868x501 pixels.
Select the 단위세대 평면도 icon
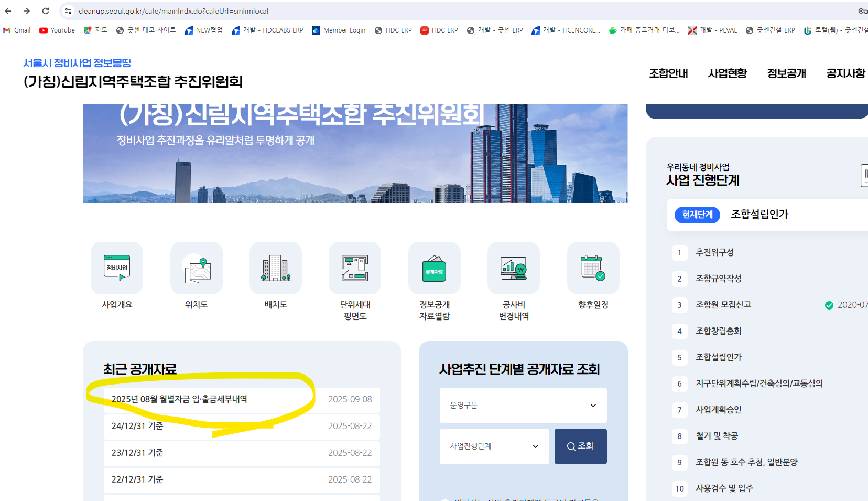click(355, 268)
